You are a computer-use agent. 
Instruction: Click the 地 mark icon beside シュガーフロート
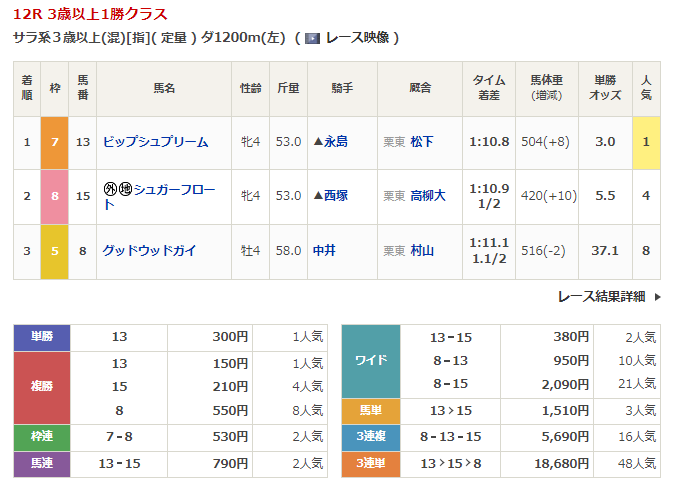coord(125,189)
